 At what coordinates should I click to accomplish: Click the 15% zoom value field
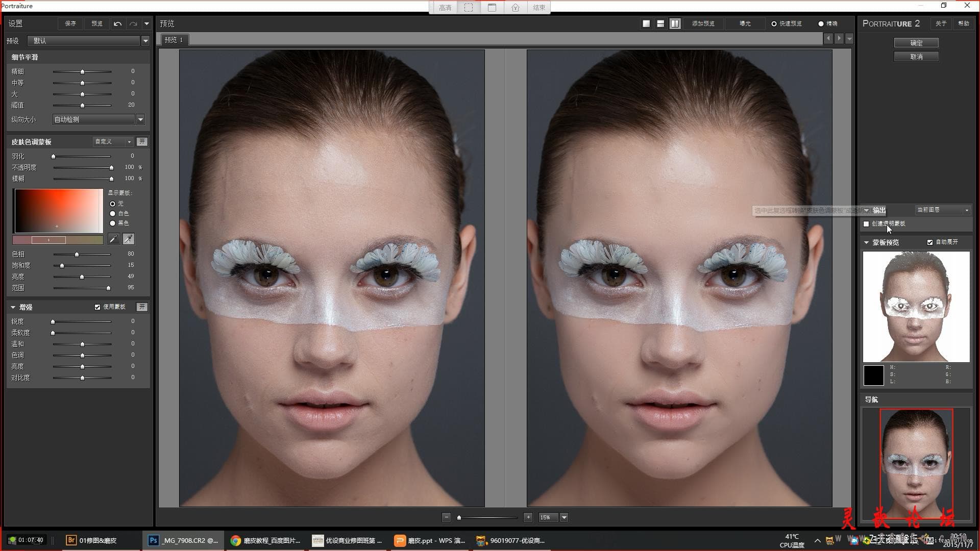click(548, 517)
